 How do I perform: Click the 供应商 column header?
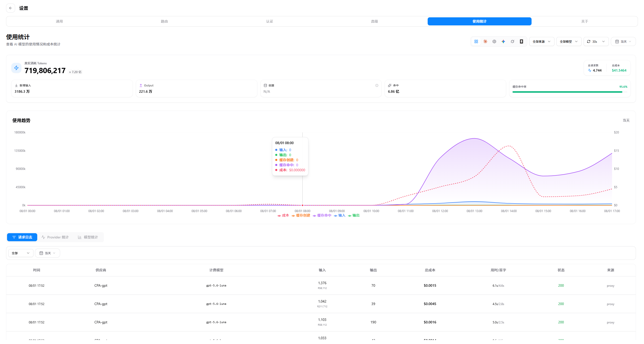click(x=101, y=270)
